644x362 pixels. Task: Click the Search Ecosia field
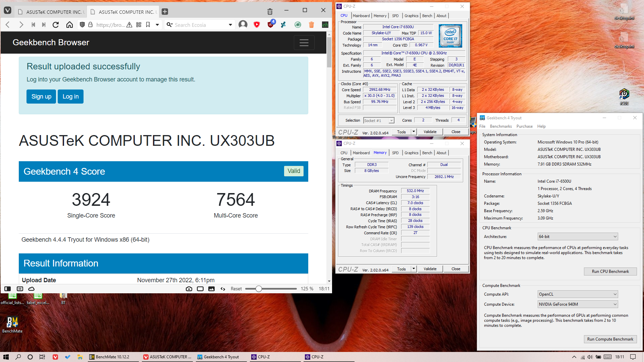click(200, 25)
